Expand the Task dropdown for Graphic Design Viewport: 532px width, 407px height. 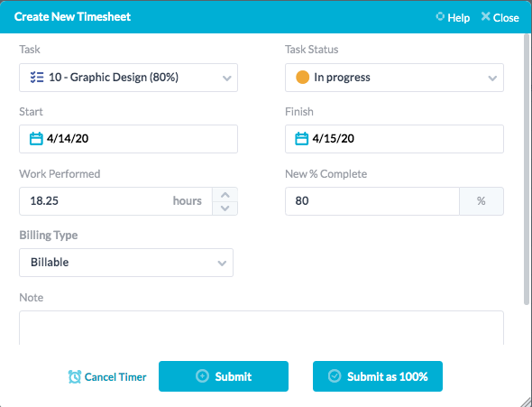128,78
